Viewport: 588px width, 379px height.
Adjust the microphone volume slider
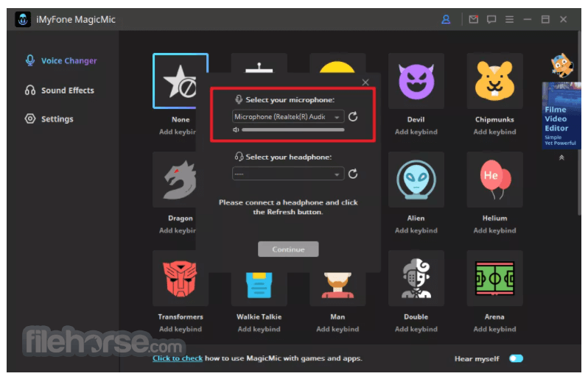coord(293,130)
